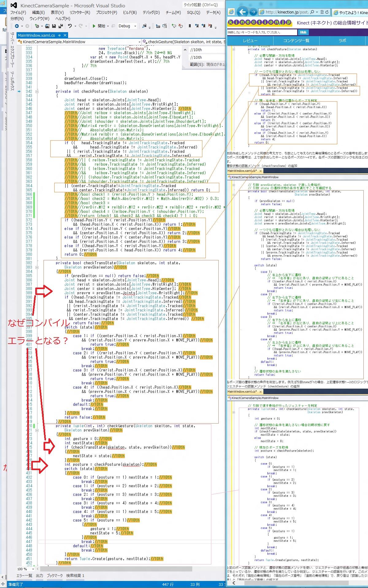Pin the MainWindow.xaml.cs tab
The image size is (368, 588).
[x=59, y=35]
